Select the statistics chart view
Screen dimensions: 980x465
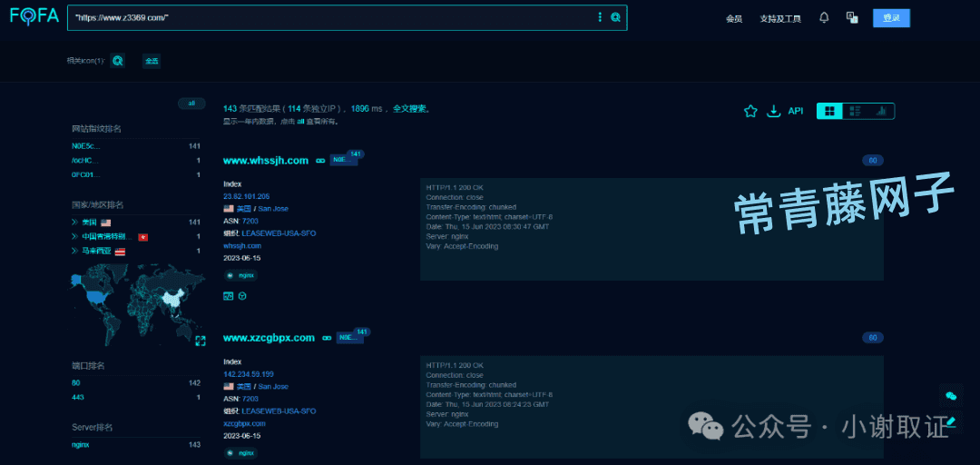(881, 112)
